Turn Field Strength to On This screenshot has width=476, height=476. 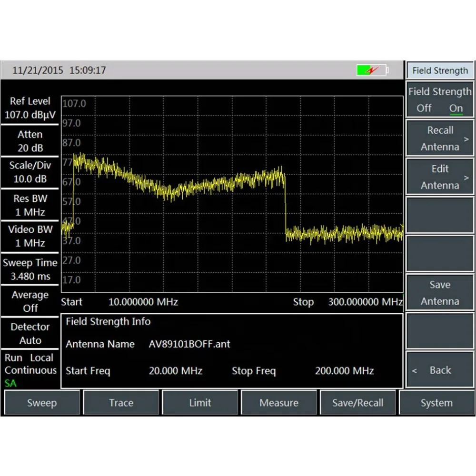point(456,108)
